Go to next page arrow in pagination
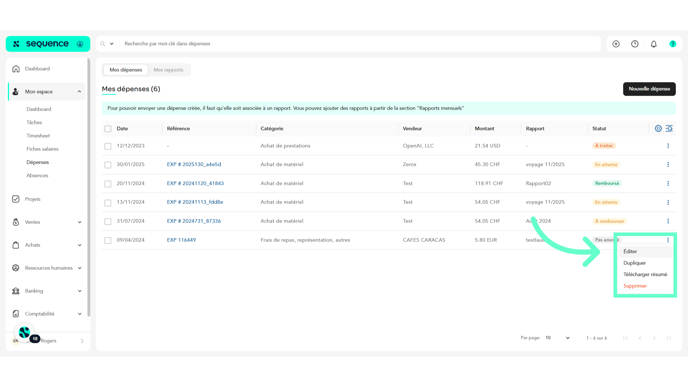The image size is (688, 387). tap(654, 338)
